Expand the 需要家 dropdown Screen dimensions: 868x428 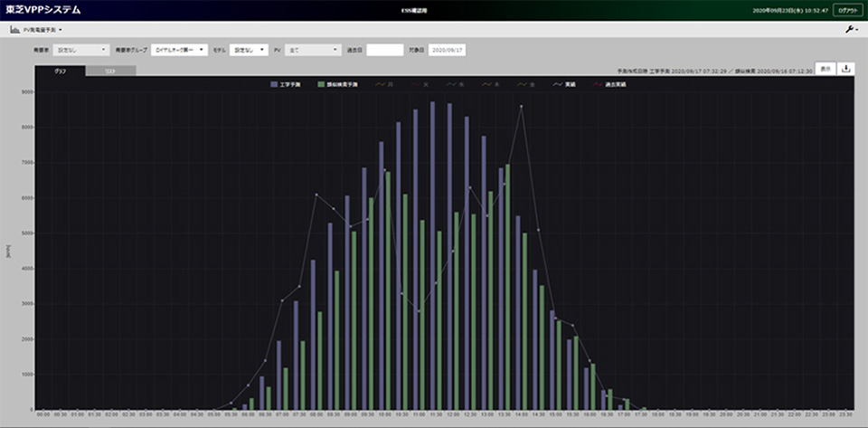[81, 50]
